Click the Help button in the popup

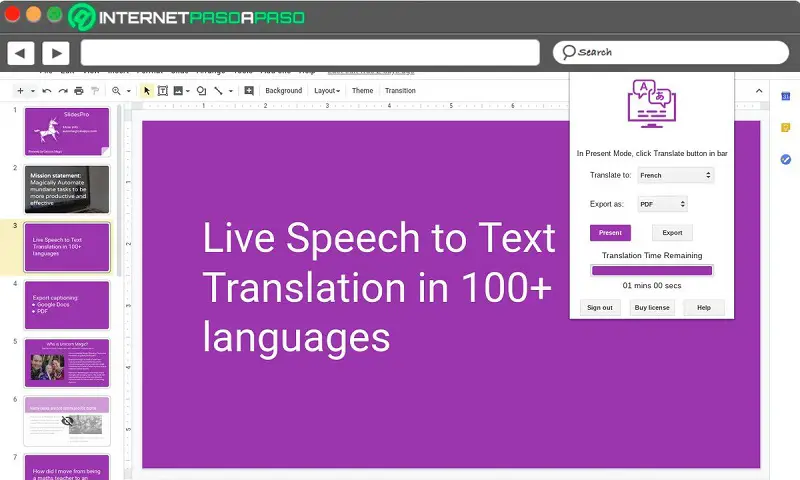point(704,308)
